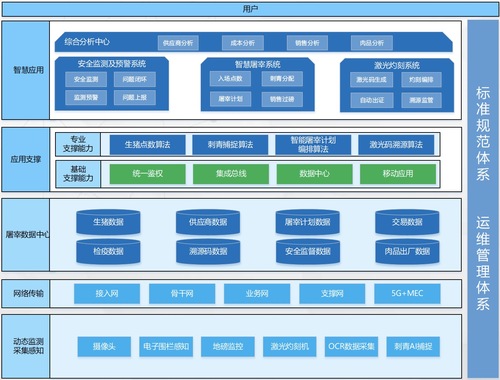Click the 移动应用 green box
Screen dimensions: 500x380
[398, 174]
